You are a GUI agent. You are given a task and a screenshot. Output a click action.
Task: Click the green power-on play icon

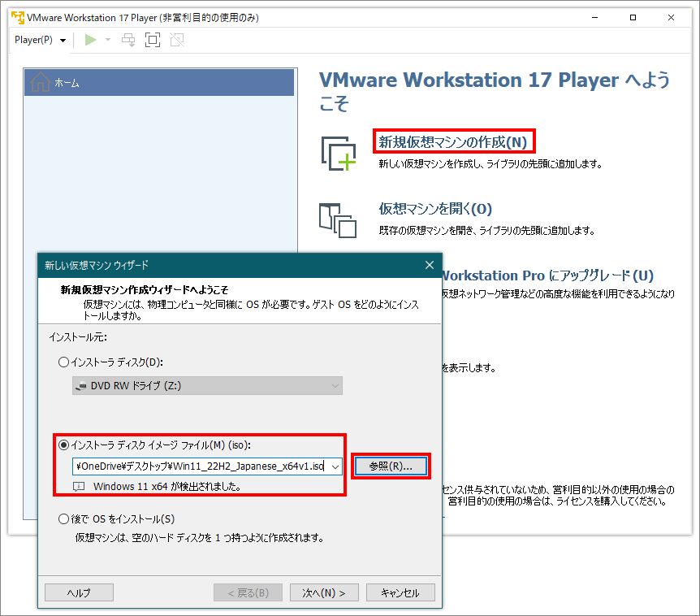click(x=91, y=40)
